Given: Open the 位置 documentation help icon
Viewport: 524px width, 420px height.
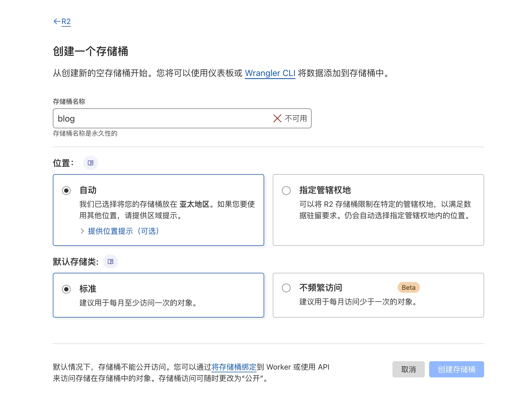Looking at the screenshot, I should (x=91, y=163).
